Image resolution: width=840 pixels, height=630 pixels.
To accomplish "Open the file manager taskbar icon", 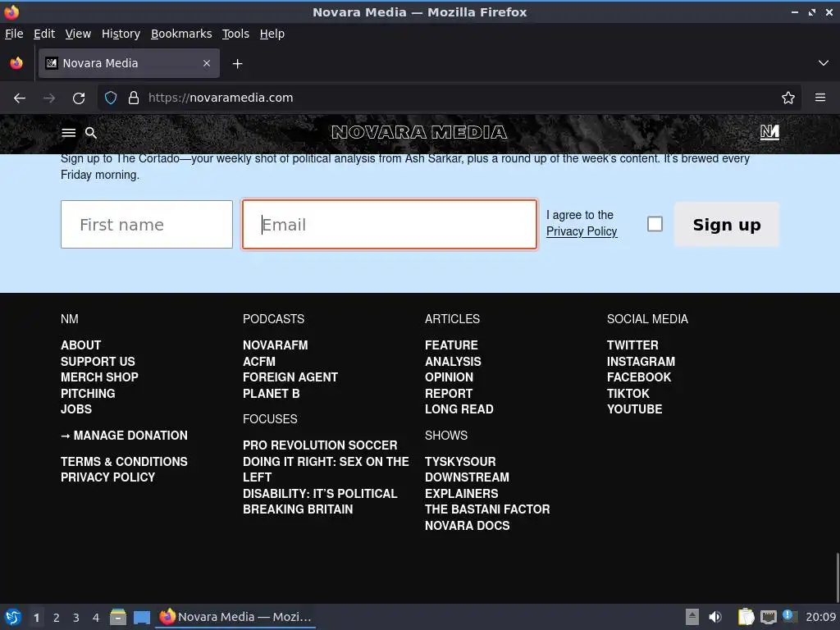I will pos(118,617).
